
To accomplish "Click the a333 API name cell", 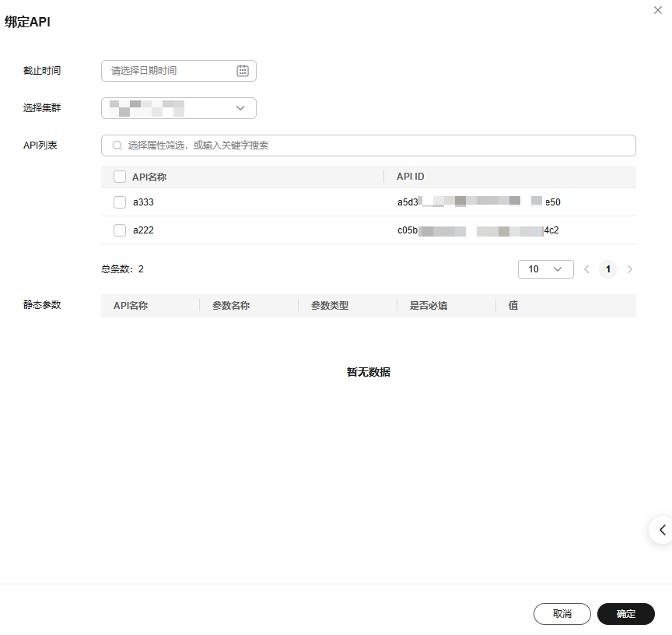I will [x=143, y=202].
